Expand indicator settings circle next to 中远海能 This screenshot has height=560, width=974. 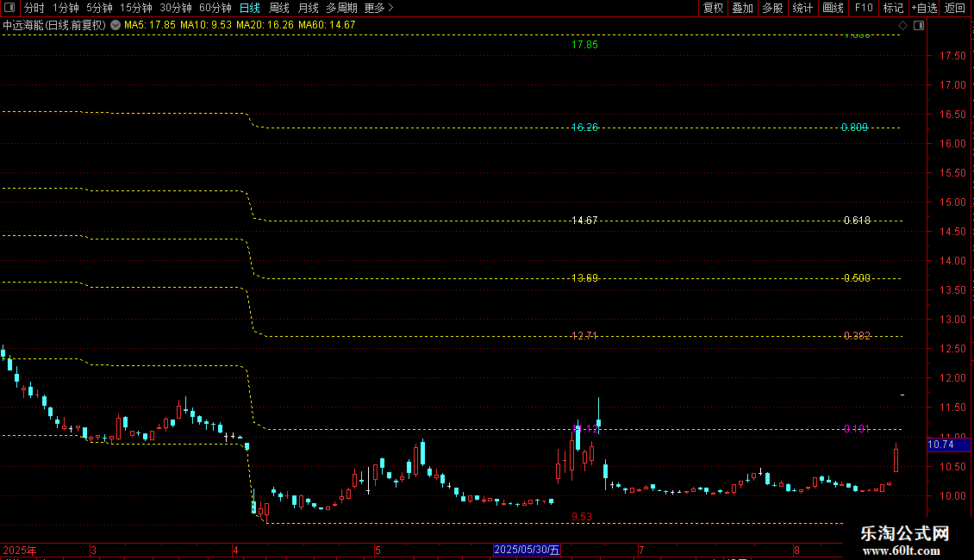pos(116,25)
